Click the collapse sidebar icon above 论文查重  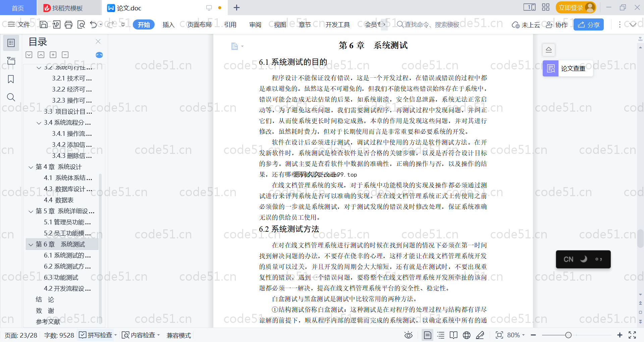point(549,50)
